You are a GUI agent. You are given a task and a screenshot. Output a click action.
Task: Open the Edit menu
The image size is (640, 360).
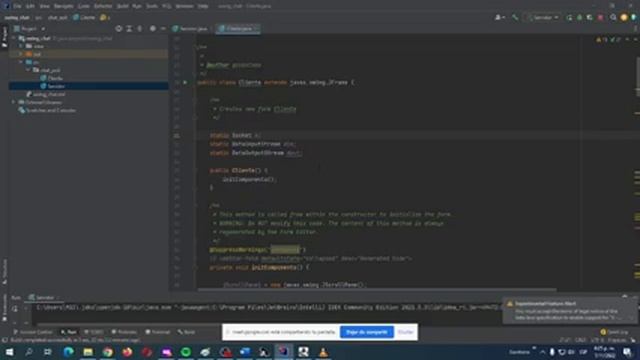[x=30, y=6]
